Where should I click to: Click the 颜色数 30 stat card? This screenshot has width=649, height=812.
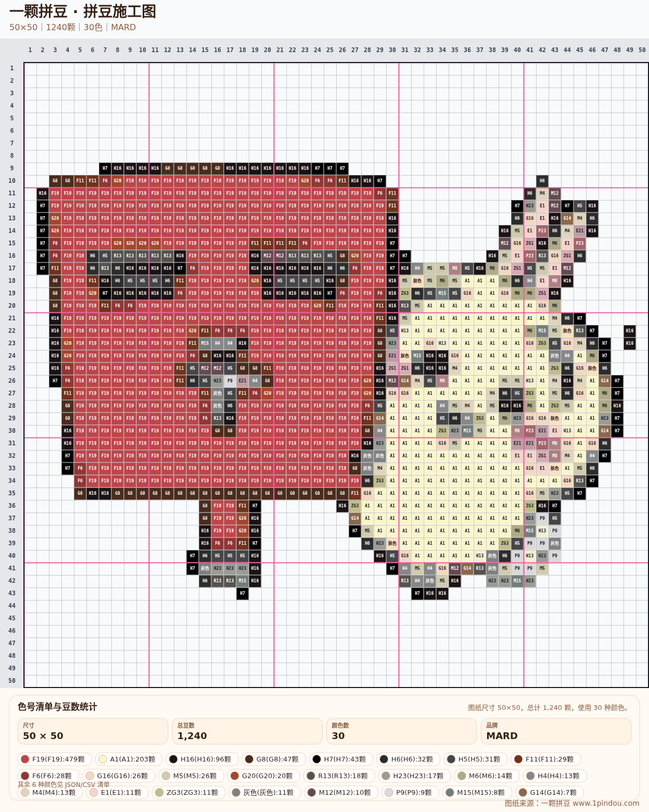coord(402,731)
